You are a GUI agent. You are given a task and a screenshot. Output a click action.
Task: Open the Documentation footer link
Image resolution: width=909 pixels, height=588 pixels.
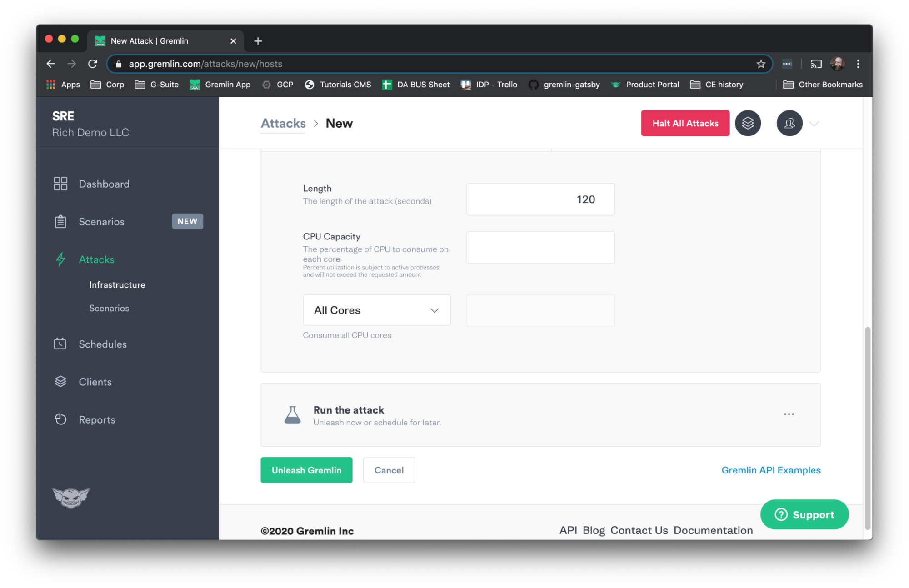click(x=713, y=530)
